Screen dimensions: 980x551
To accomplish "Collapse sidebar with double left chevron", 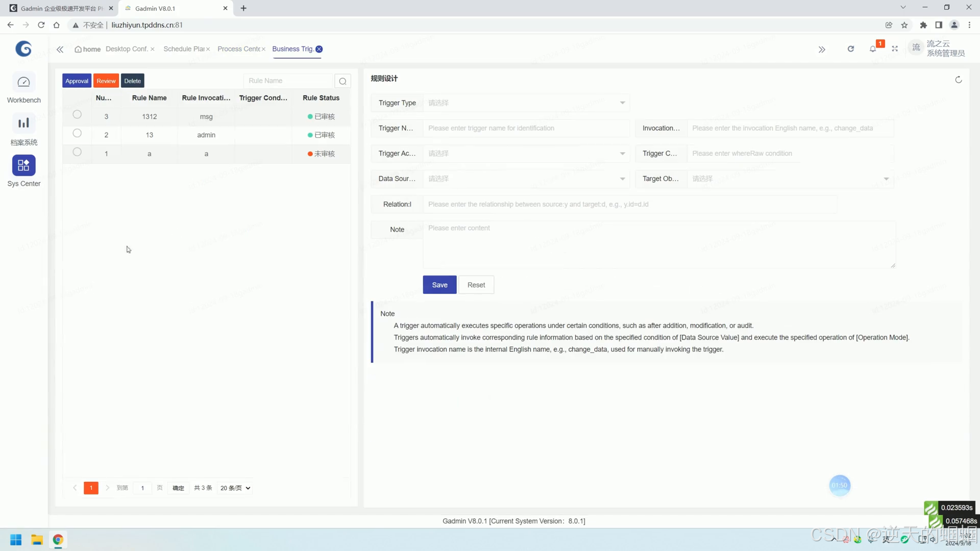I will (x=60, y=49).
